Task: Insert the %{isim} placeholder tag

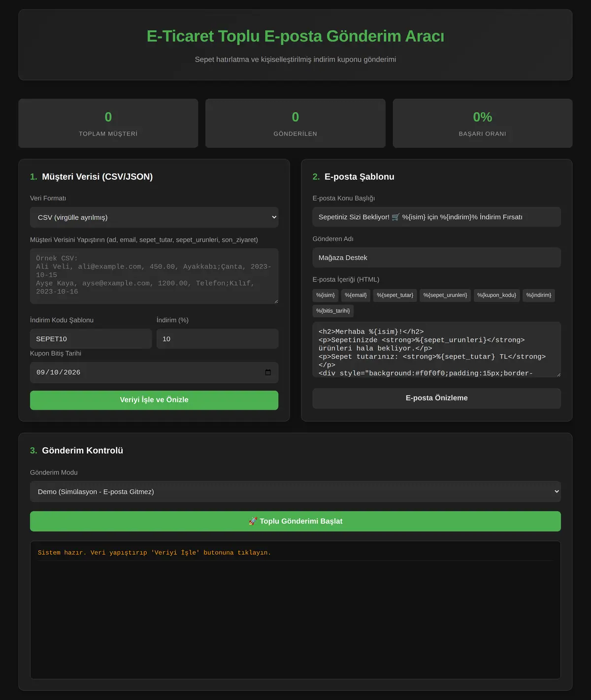Action: click(x=326, y=295)
